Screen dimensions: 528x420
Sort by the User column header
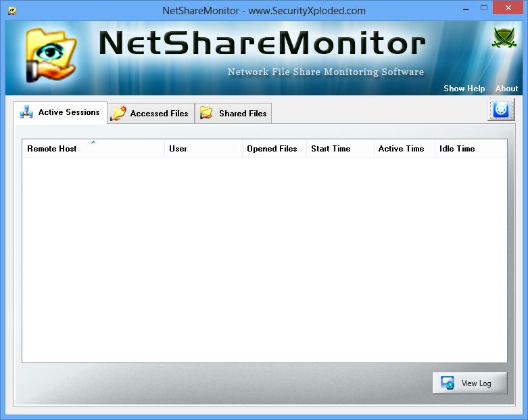pos(203,149)
